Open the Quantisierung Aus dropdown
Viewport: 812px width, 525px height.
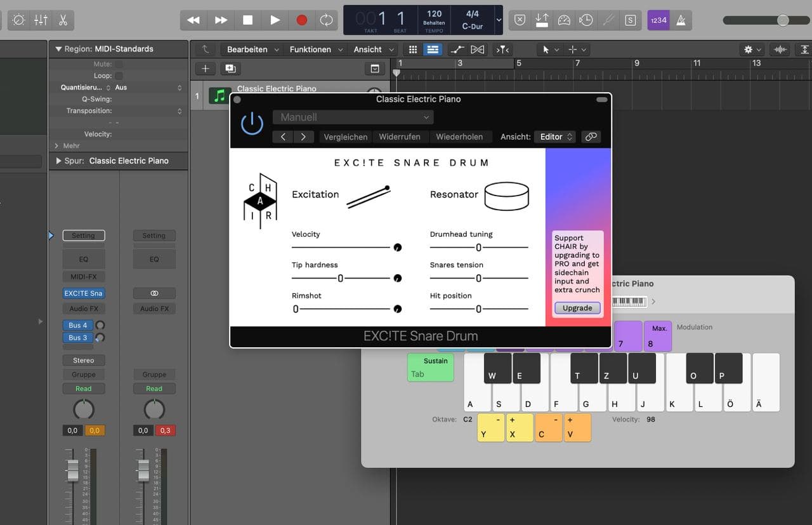(x=148, y=88)
